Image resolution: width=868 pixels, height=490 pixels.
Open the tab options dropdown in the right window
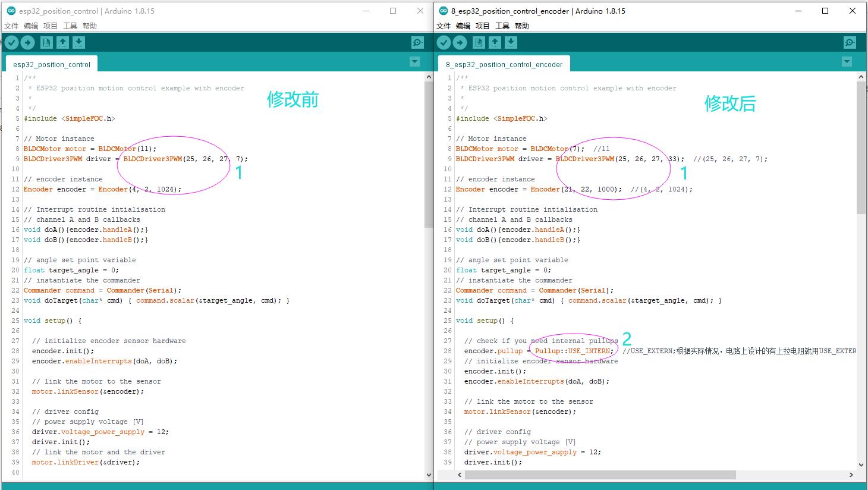[846, 62]
